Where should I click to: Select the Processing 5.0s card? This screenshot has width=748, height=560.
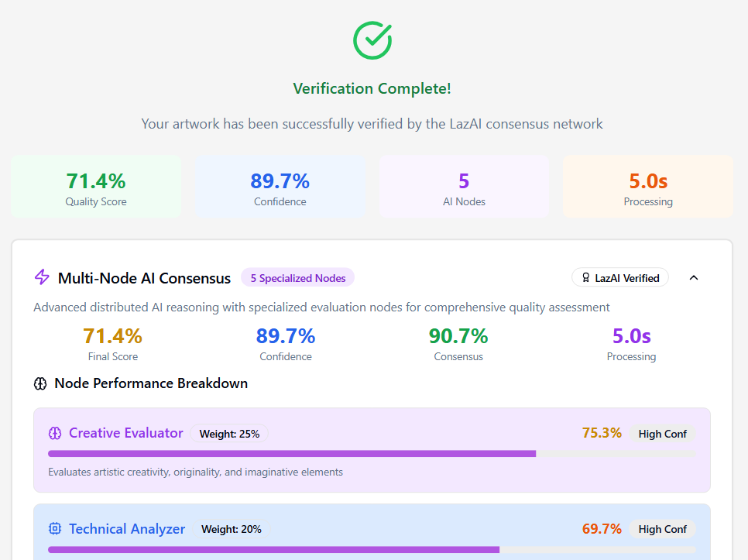pos(648,187)
